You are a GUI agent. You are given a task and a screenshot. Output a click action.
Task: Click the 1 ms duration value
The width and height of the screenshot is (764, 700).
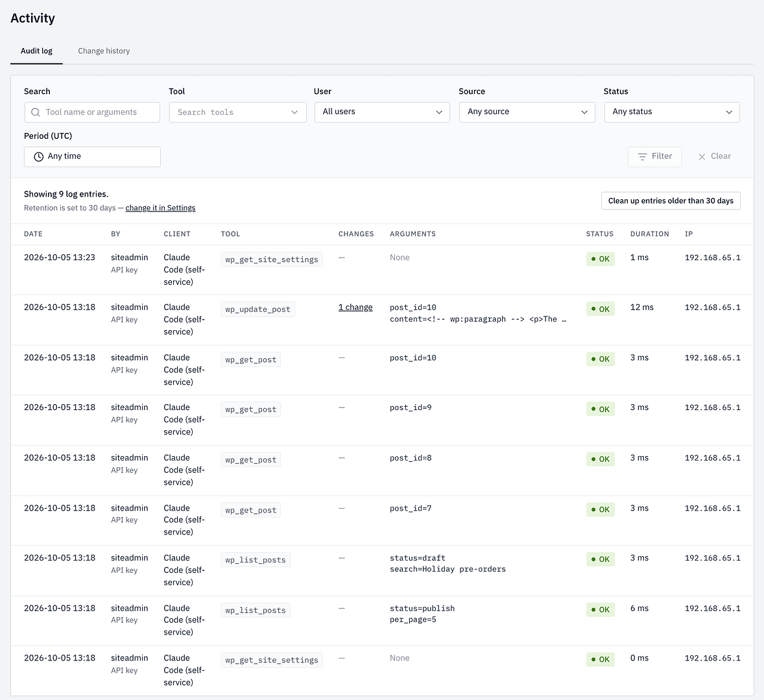point(639,258)
